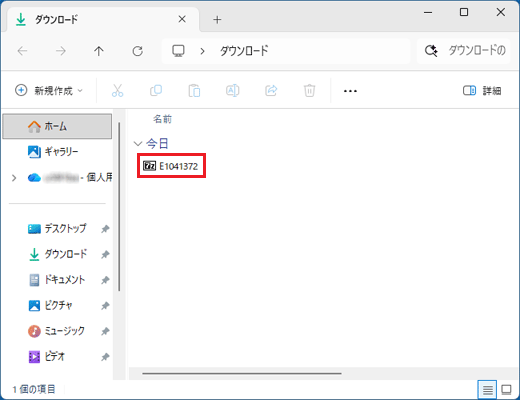Toggle the 詳細 details pane
Screen dimensions: 520x400
point(482,90)
